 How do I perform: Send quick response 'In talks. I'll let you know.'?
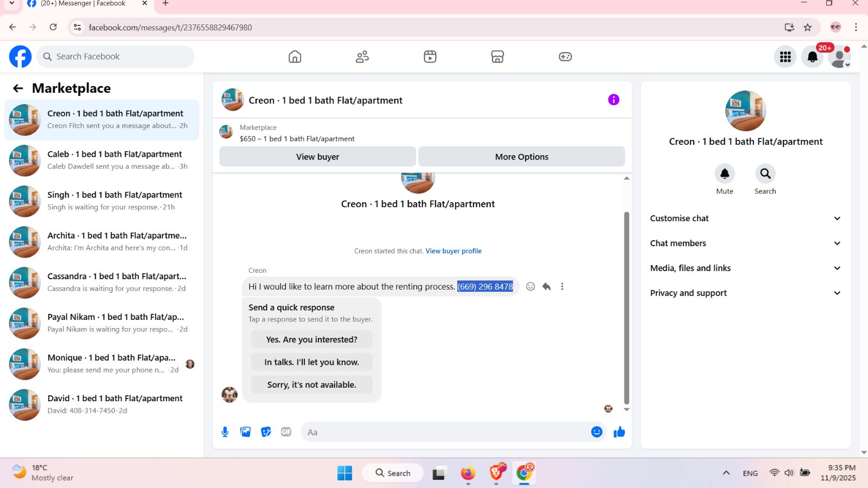[x=312, y=362]
